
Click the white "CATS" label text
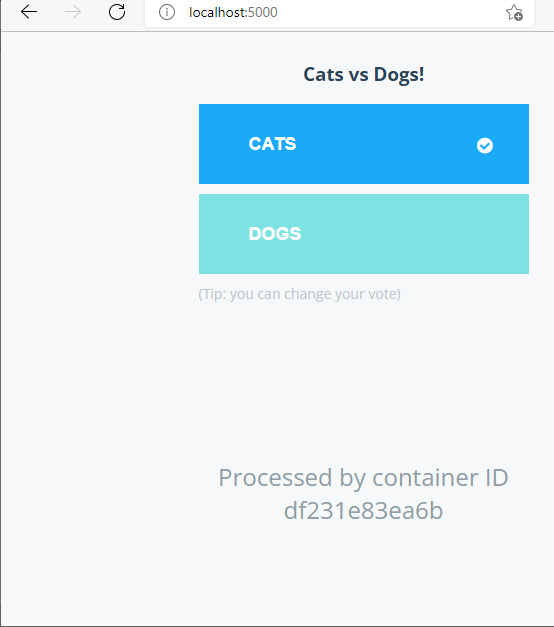272,144
